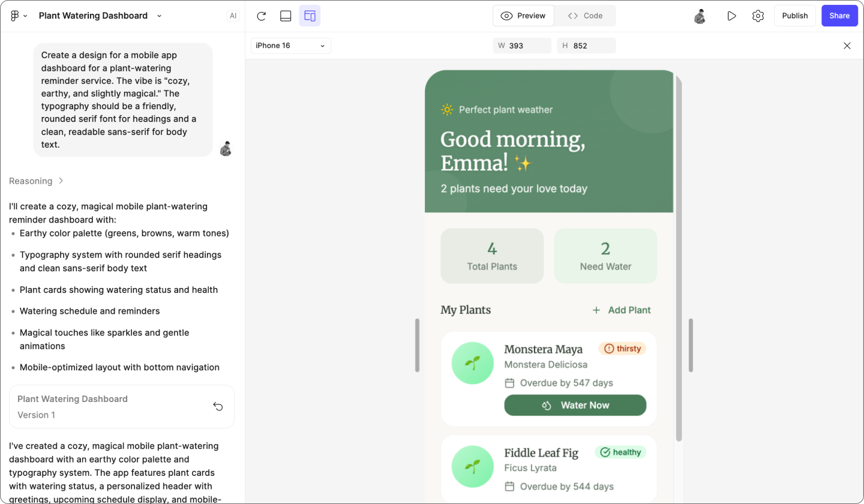The width and height of the screenshot is (864, 504).
Task: Click the plus icon next to Add Plant
Action: click(595, 310)
